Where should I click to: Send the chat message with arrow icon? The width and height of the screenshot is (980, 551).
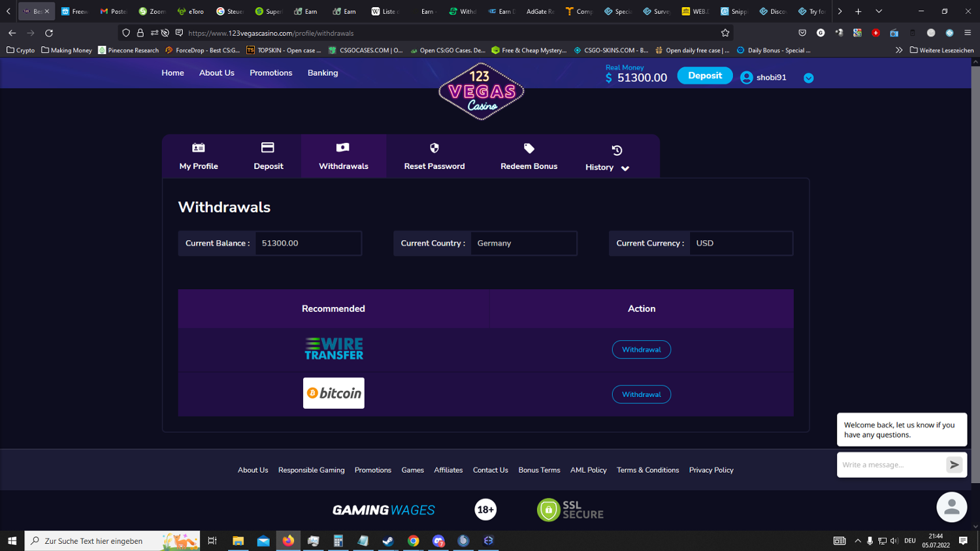954,465
